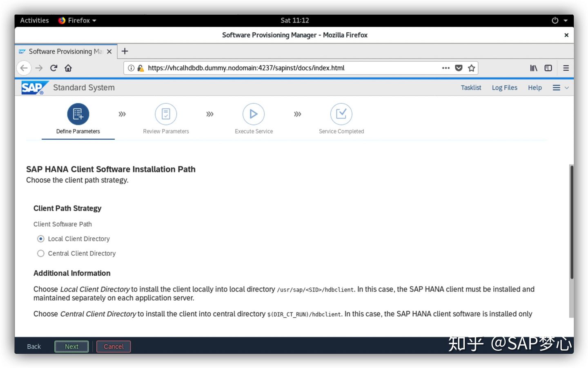Image resolution: width=588 pixels, height=368 pixels.
Task: Toggle the Firefox sidebar icon
Action: tap(548, 68)
